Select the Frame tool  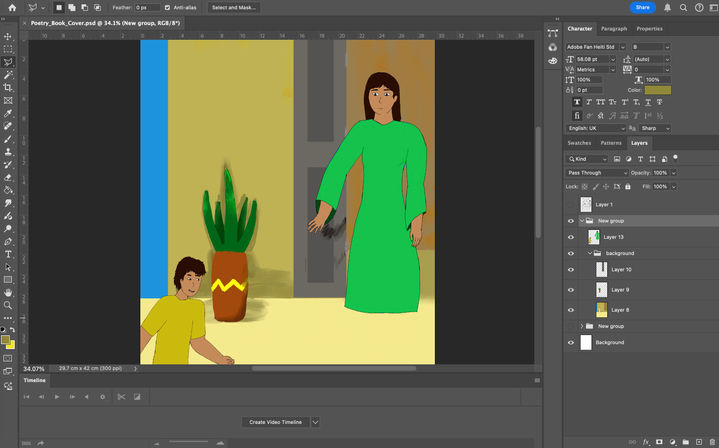(x=8, y=100)
